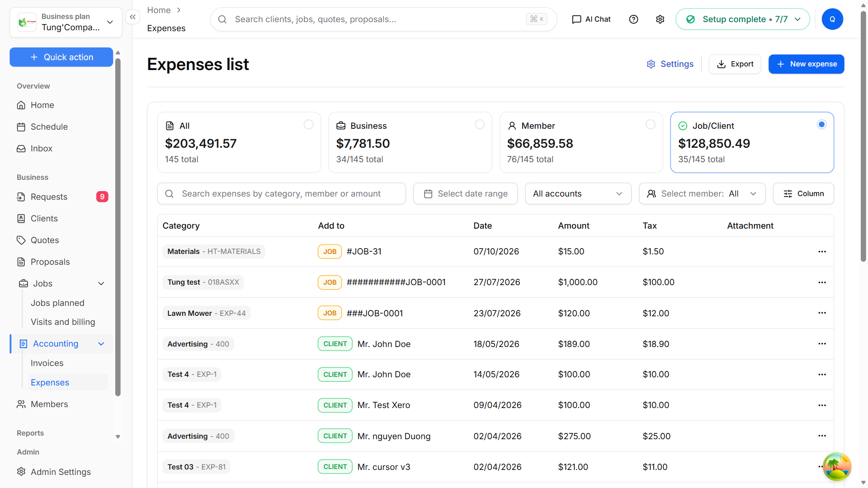Click the company logo icon

pyautogui.click(x=27, y=22)
